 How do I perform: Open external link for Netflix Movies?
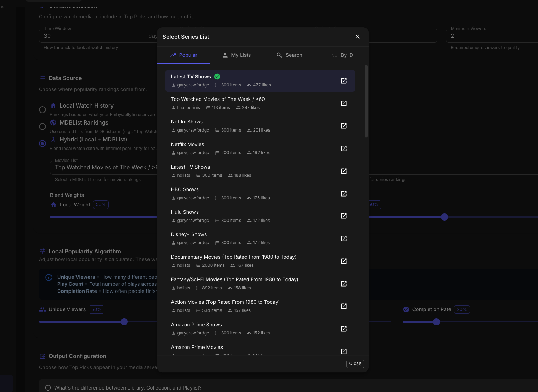coord(344,149)
